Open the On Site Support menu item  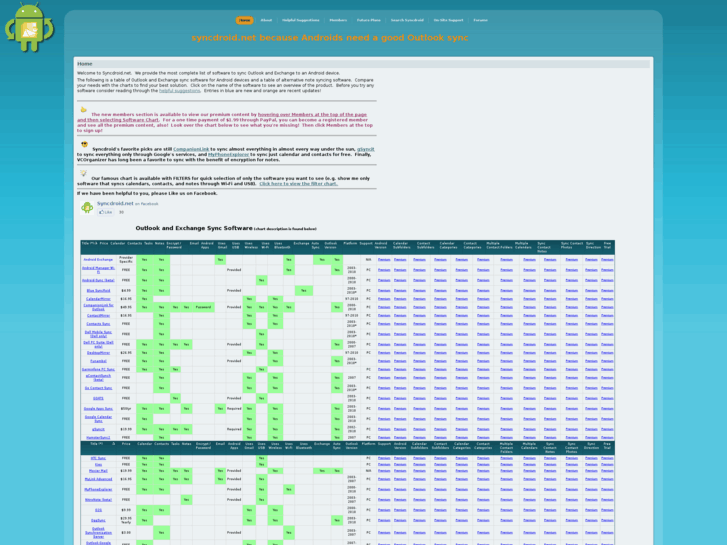[448, 20]
